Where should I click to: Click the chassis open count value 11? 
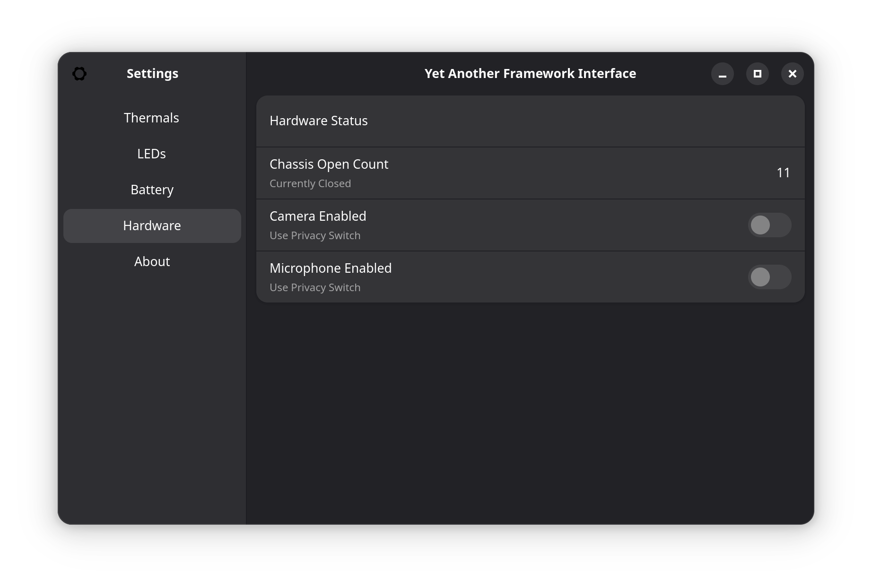783,173
